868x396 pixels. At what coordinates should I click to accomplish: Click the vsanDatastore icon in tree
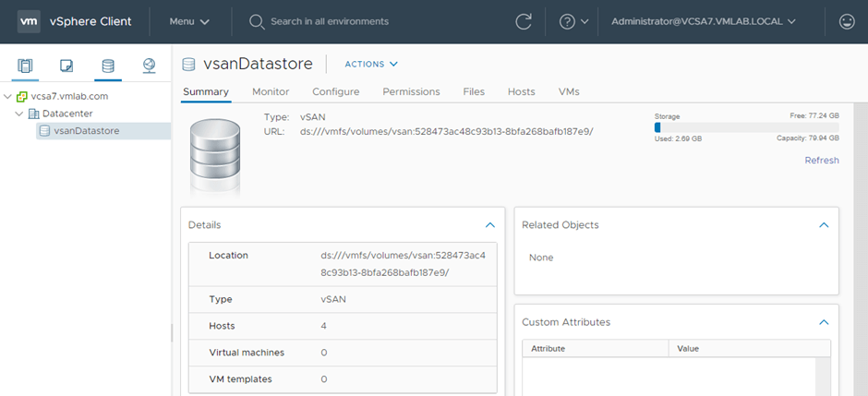(44, 131)
